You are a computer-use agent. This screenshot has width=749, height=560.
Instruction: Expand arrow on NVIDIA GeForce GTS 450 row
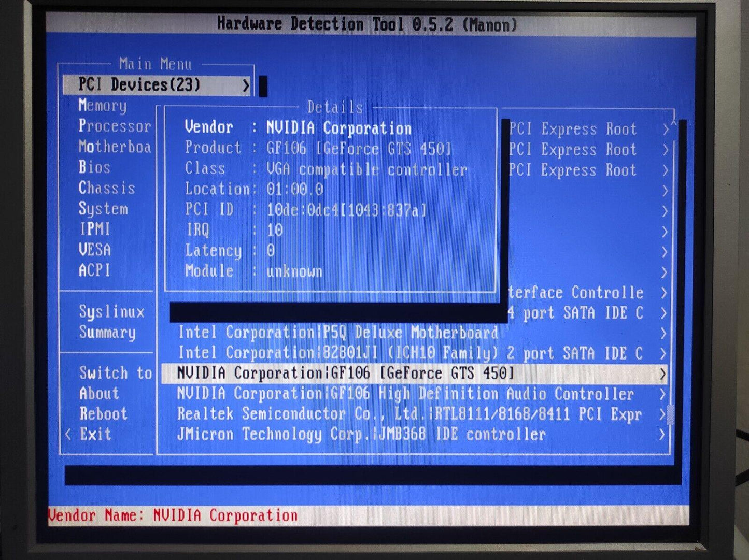tap(662, 374)
